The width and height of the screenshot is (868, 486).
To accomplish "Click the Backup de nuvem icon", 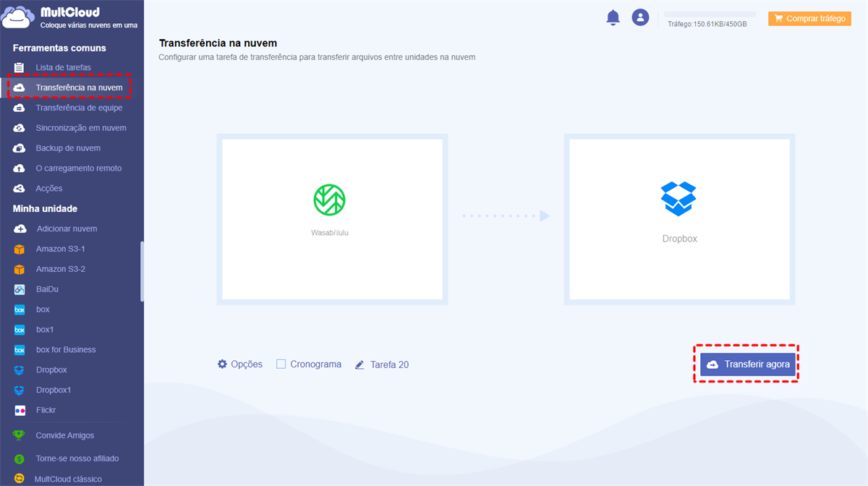I will point(20,148).
